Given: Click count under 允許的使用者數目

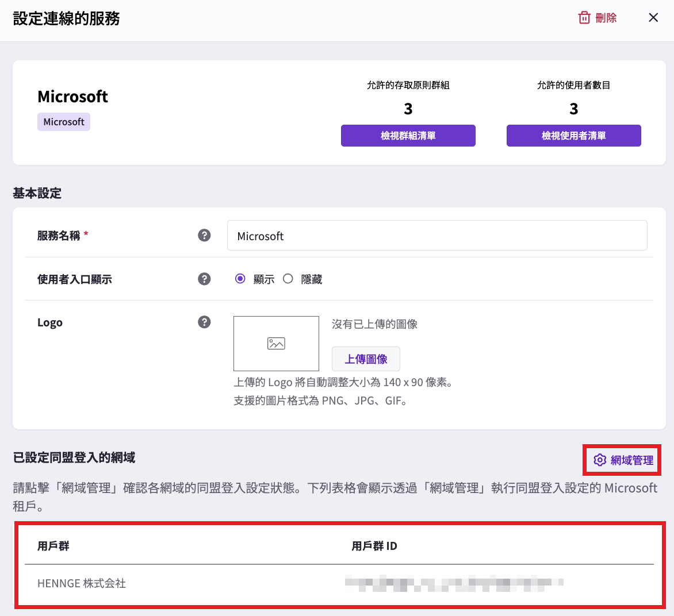Looking at the screenshot, I should (573, 109).
